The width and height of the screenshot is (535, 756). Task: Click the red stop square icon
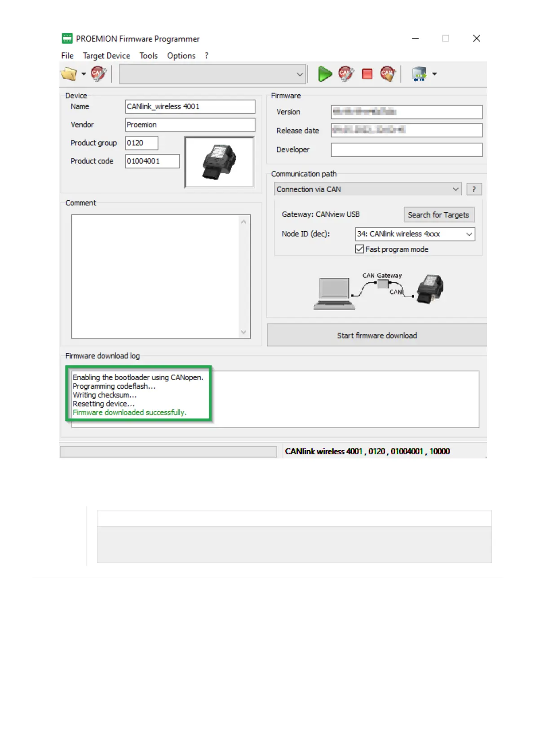point(367,74)
